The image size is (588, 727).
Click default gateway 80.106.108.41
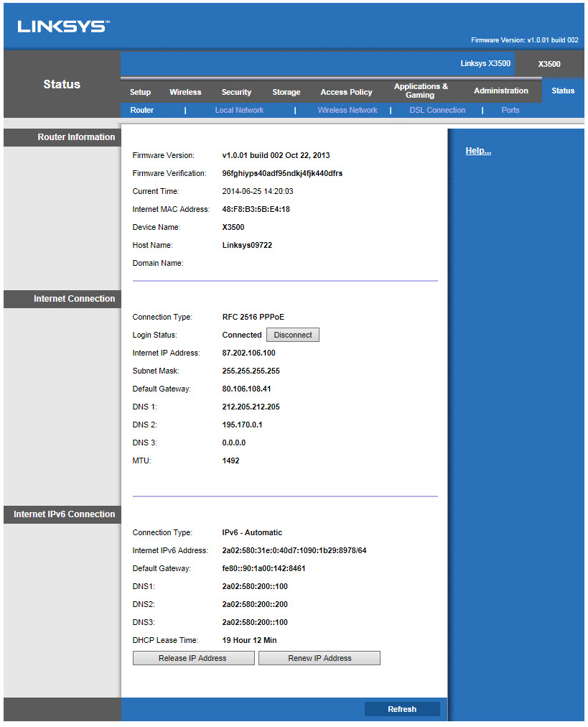click(246, 389)
